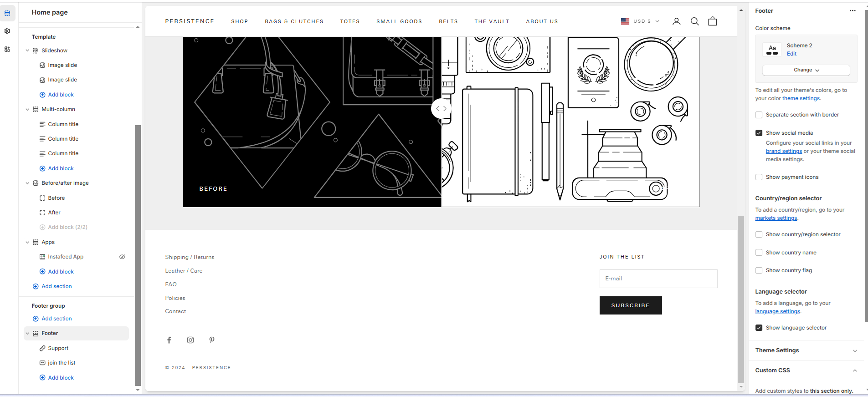Click the Before/after image section icon
Screen dimensions: 868x416
(x=36, y=183)
